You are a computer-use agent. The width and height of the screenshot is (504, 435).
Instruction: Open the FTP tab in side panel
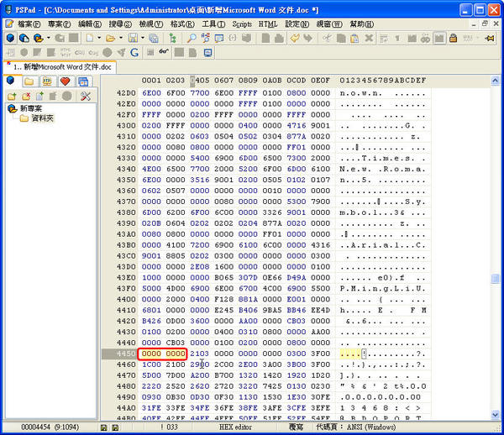(47, 81)
